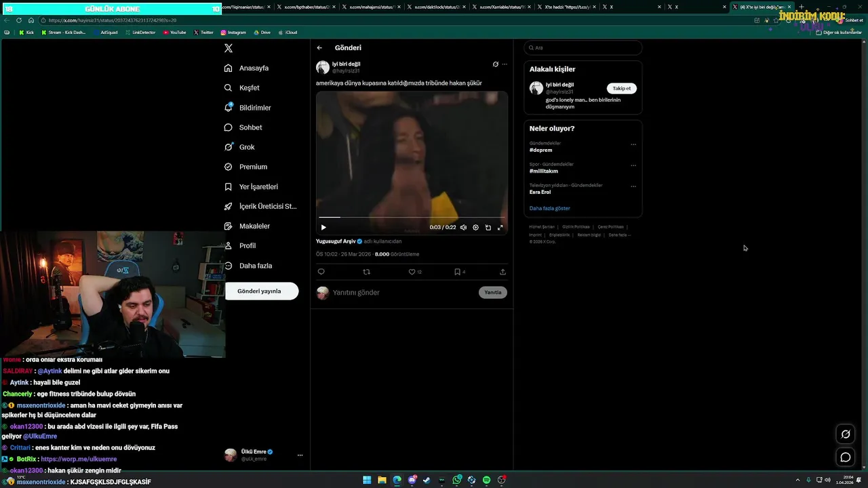
Task: Open Anasayfa from the sidebar
Action: [x=247, y=68]
